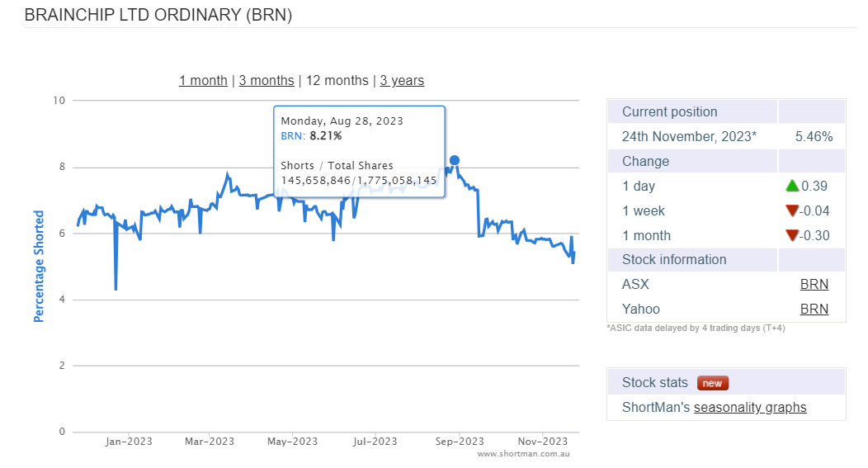The height and width of the screenshot is (468, 868).
Task: Click the Sep-2023 label on the x-axis
Action: (459, 442)
